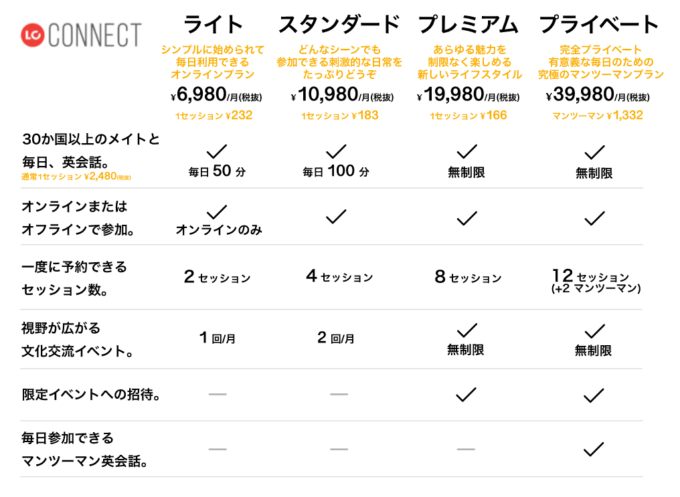Click the checkmark above スタンダード 毎日100分
The height and width of the screenshot is (497, 680).
[336, 151]
